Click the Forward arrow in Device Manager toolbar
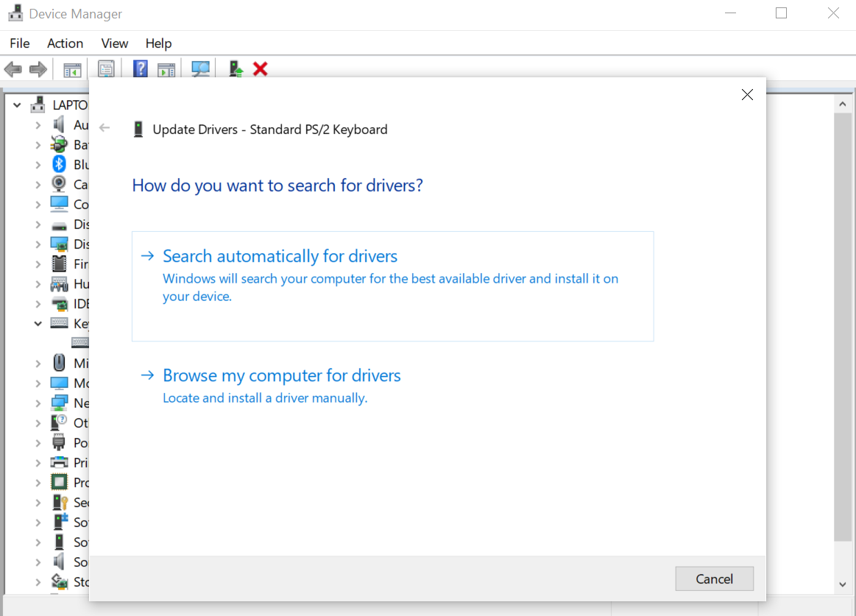 38,69
